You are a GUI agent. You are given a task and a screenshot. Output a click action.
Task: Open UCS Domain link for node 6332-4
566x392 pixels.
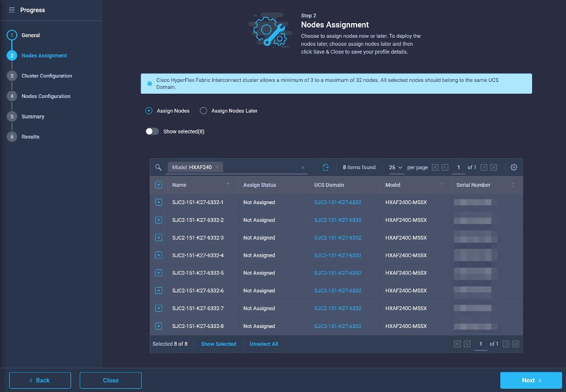coord(338,256)
